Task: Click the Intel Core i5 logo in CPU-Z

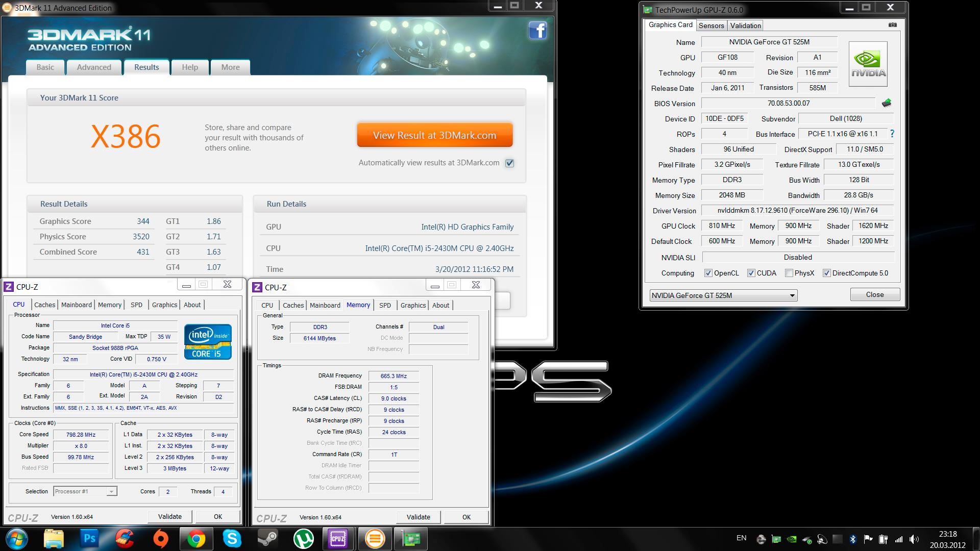Action: pyautogui.click(x=208, y=342)
